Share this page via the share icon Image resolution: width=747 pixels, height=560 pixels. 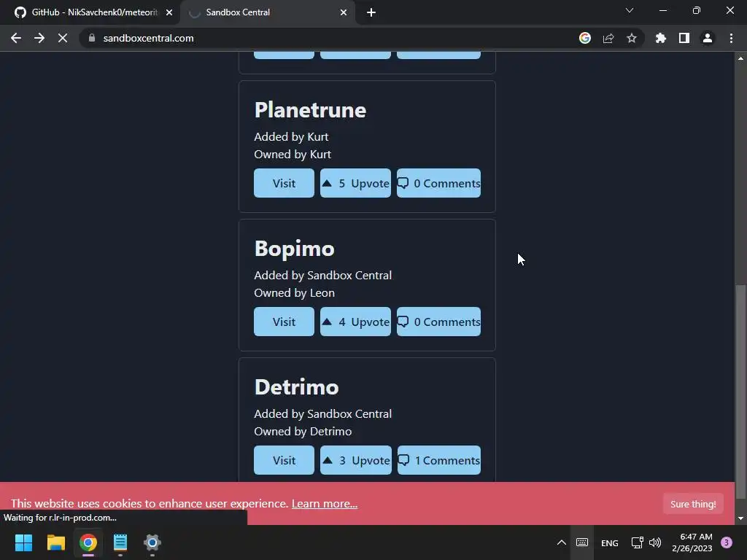[608, 38]
